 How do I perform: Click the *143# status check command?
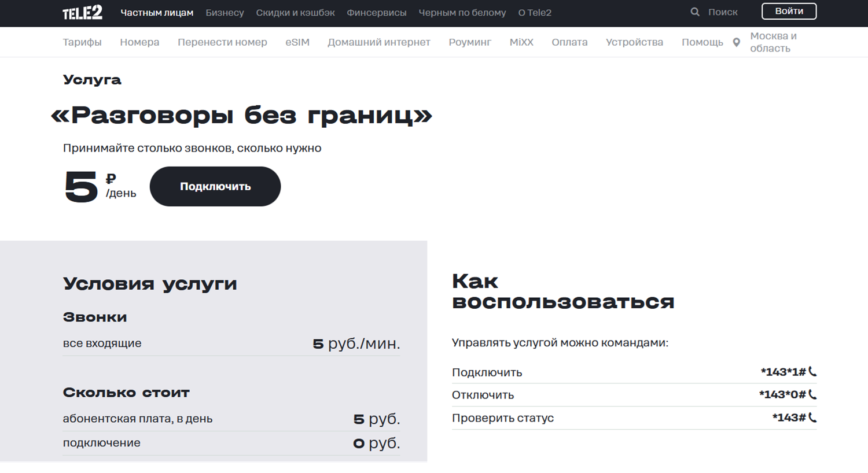(x=789, y=417)
